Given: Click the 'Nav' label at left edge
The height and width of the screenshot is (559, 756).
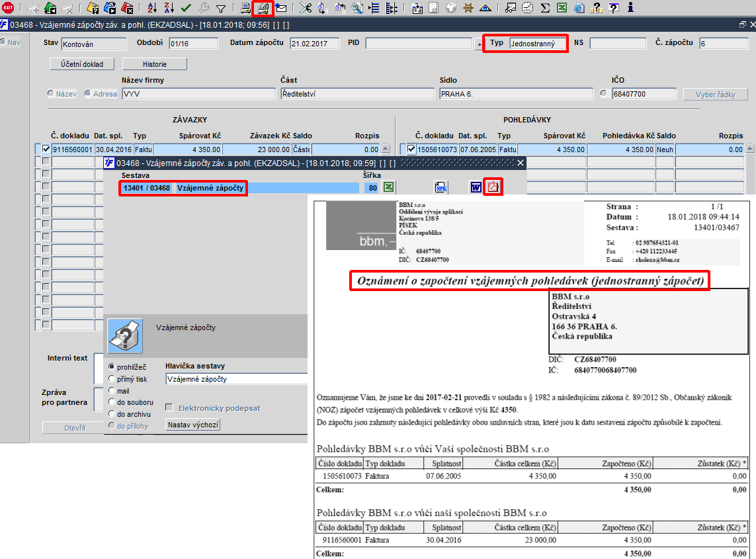Looking at the screenshot, I should point(14,42).
